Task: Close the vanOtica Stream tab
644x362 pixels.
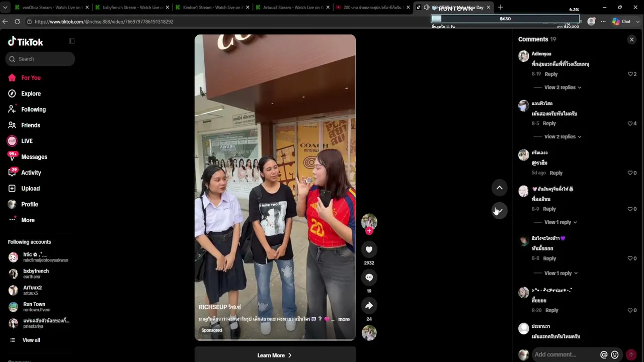Action: coord(87,8)
